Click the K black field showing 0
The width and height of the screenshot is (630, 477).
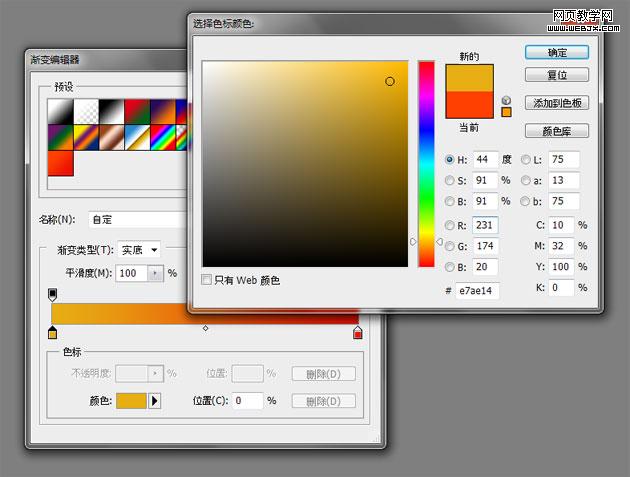pos(561,288)
